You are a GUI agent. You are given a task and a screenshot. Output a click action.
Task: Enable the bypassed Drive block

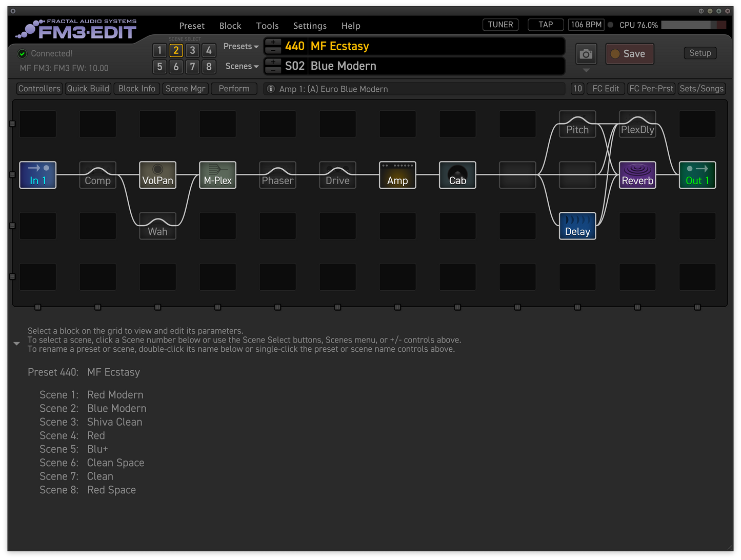point(337,175)
